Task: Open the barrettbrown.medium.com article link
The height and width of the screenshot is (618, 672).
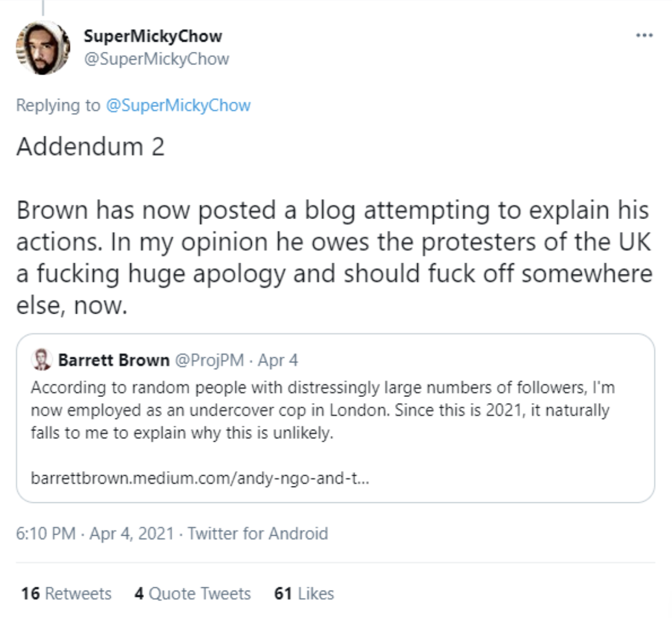Action: pyautogui.click(x=200, y=478)
